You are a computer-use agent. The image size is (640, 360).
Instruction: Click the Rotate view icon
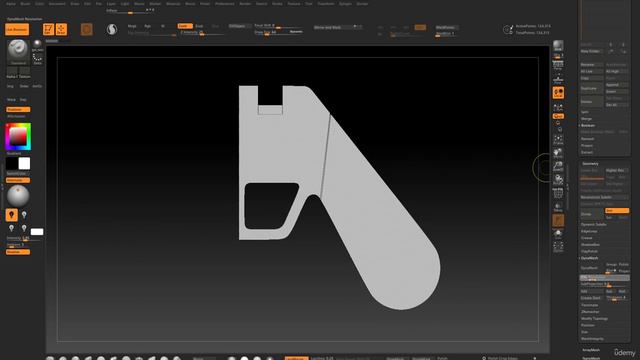(558, 180)
